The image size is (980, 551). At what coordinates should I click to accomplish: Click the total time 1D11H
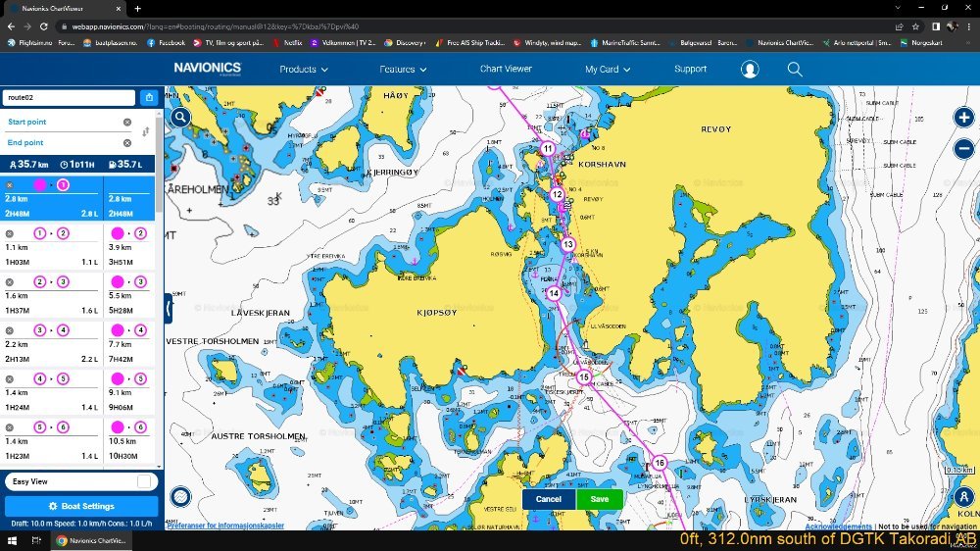pyautogui.click(x=77, y=165)
